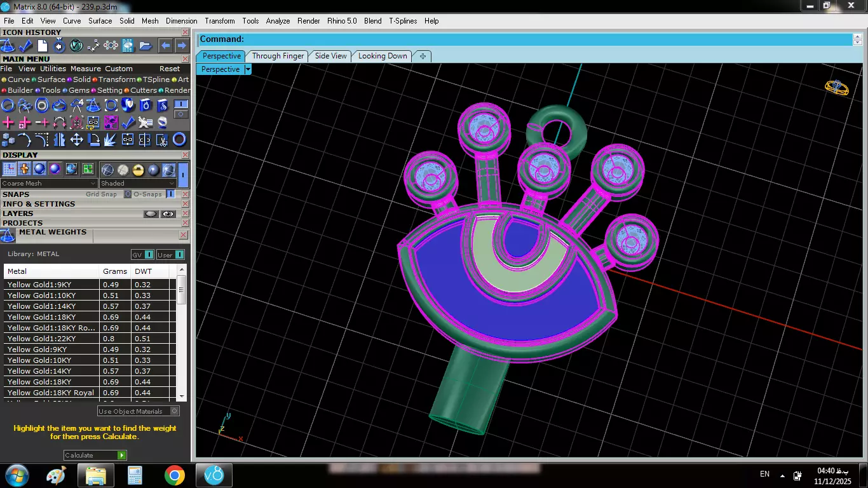This screenshot has height=488, width=868.
Task: Toggle the eye visibility button in Layers
Action: (168, 214)
